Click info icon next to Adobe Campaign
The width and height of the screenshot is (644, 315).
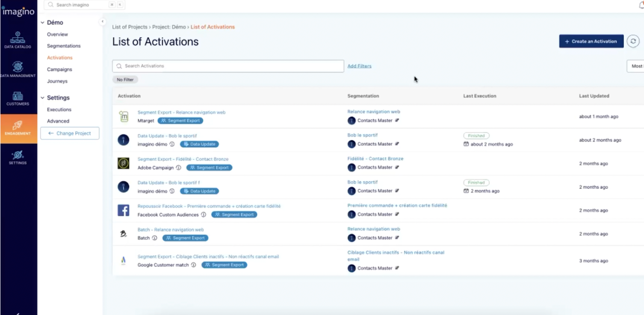178,168
